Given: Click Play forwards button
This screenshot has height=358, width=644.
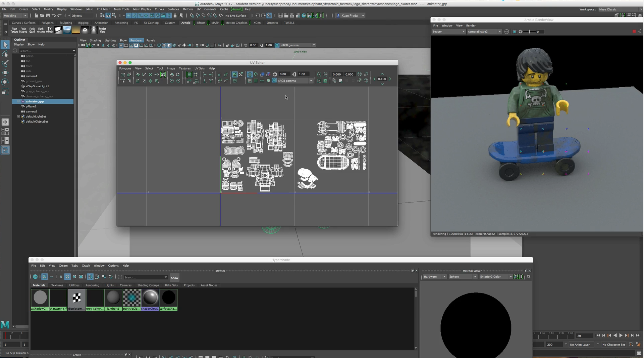Looking at the screenshot, I should click(621, 335).
